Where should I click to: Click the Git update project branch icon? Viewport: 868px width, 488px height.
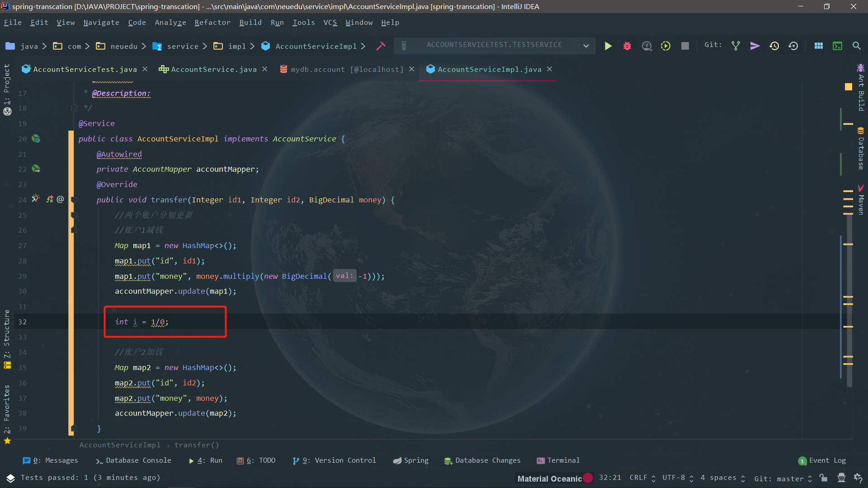pos(736,46)
